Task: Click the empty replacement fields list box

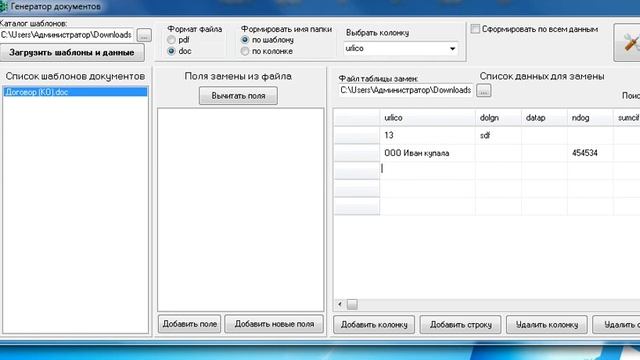Action: tap(241, 210)
